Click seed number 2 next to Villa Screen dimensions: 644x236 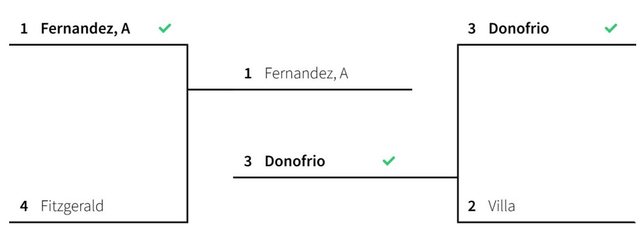coord(472,206)
